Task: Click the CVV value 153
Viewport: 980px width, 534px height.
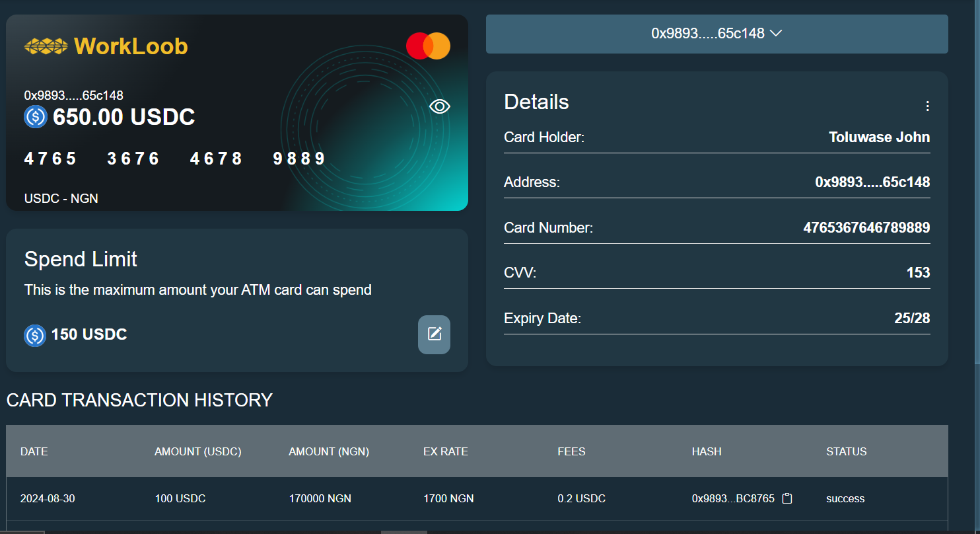Action: click(x=919, y=273)
